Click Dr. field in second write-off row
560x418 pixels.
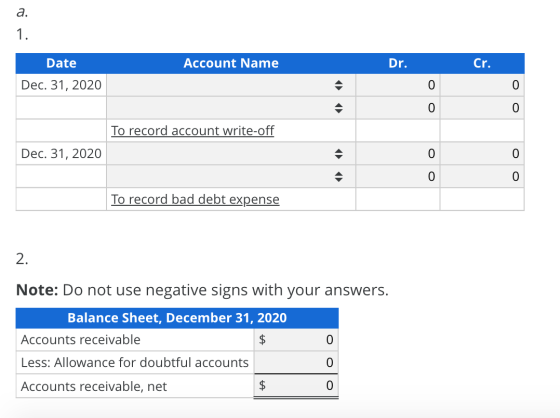398,108
